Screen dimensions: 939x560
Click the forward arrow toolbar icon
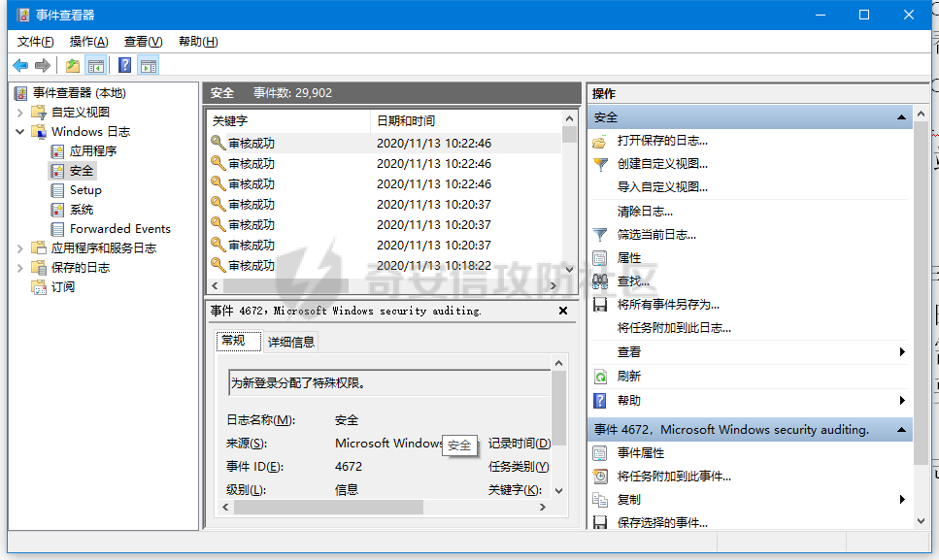coord(43,65)
